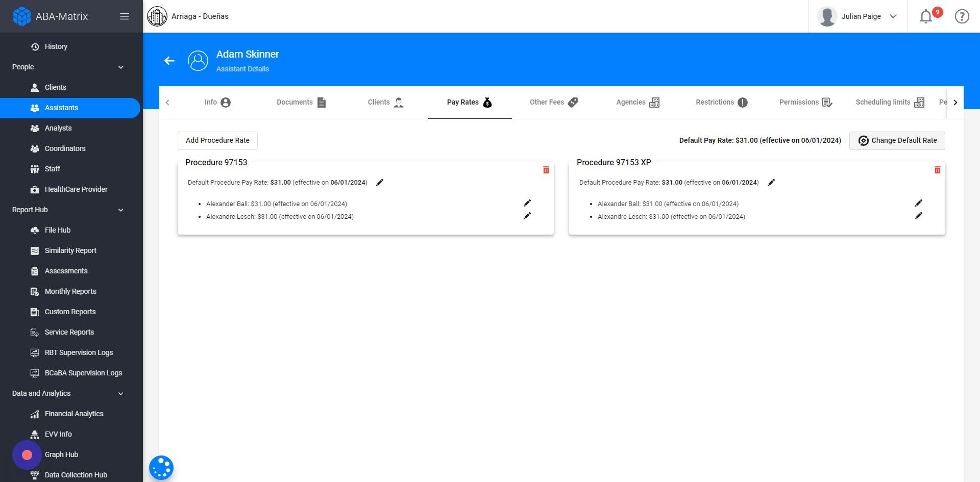Open RBT Supervision Logs
The image size is (980, 482).
(x=79, y=352)
